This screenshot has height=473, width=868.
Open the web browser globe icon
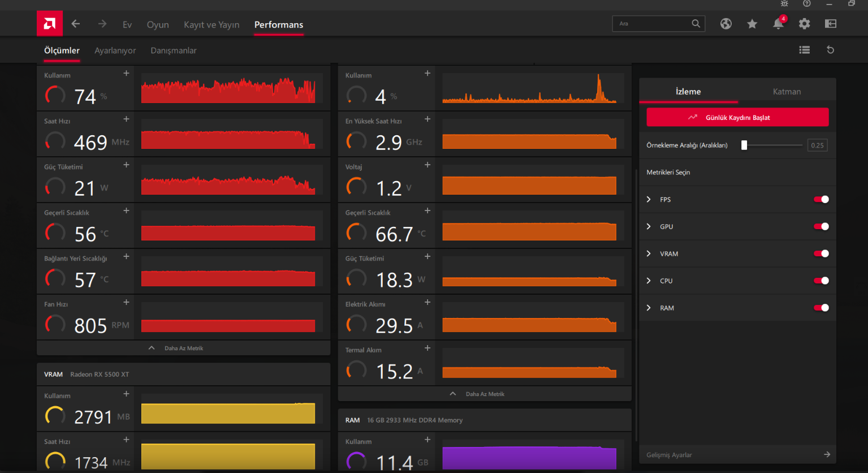coord(726,24)
